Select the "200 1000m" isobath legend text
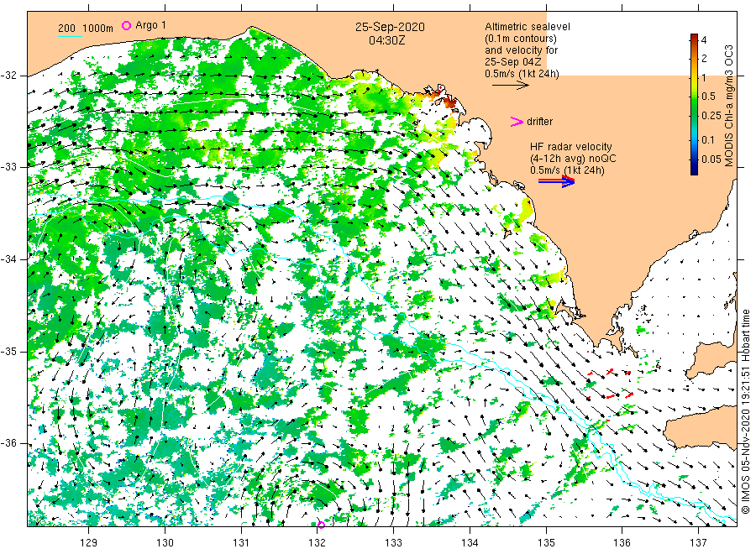This screenshot has width=756, height=554. [86, 29]
